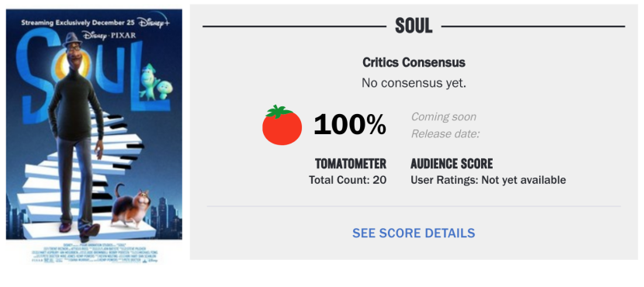Click the Release date label
This screenshot has width=644, height=287.
[445, 134]
